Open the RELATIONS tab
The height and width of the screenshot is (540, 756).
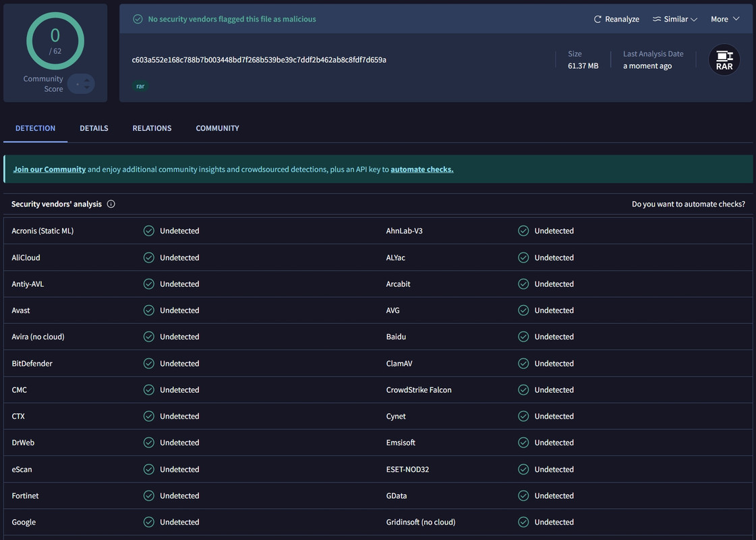152,128
